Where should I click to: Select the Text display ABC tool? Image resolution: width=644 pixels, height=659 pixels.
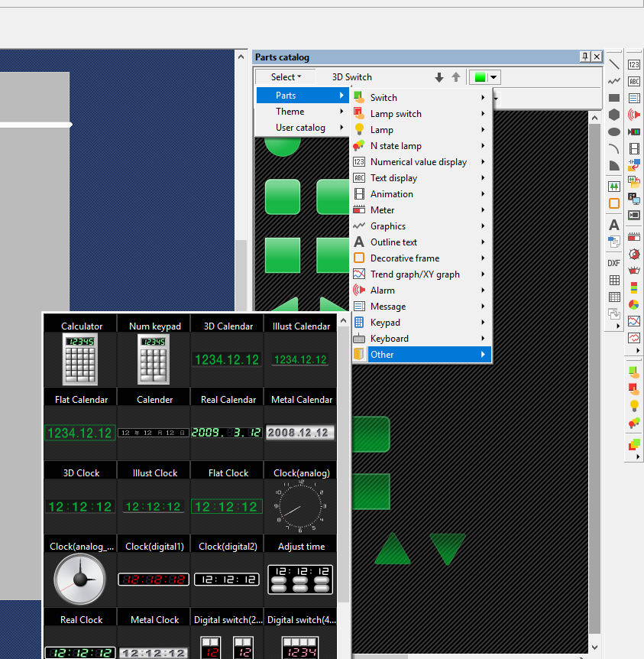634,81
